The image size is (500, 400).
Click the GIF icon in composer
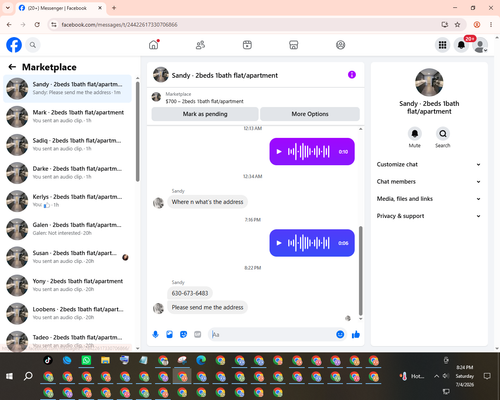(198, 334)
